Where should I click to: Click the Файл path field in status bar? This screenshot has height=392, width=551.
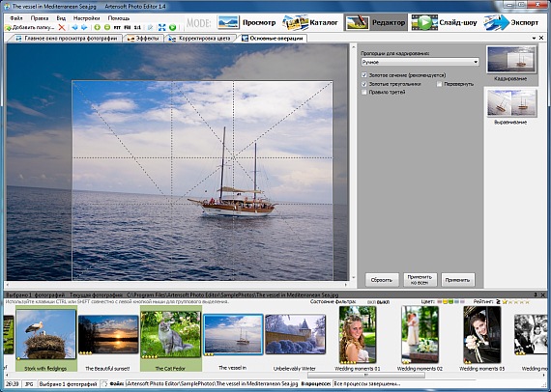coord(212,384)
